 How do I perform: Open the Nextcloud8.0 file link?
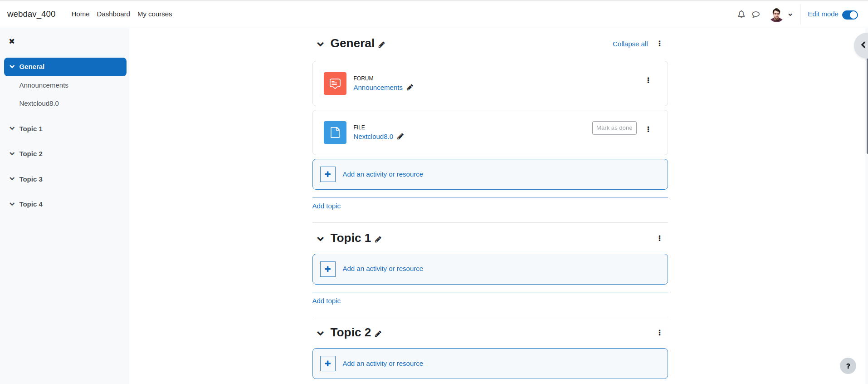click(373, 137)
